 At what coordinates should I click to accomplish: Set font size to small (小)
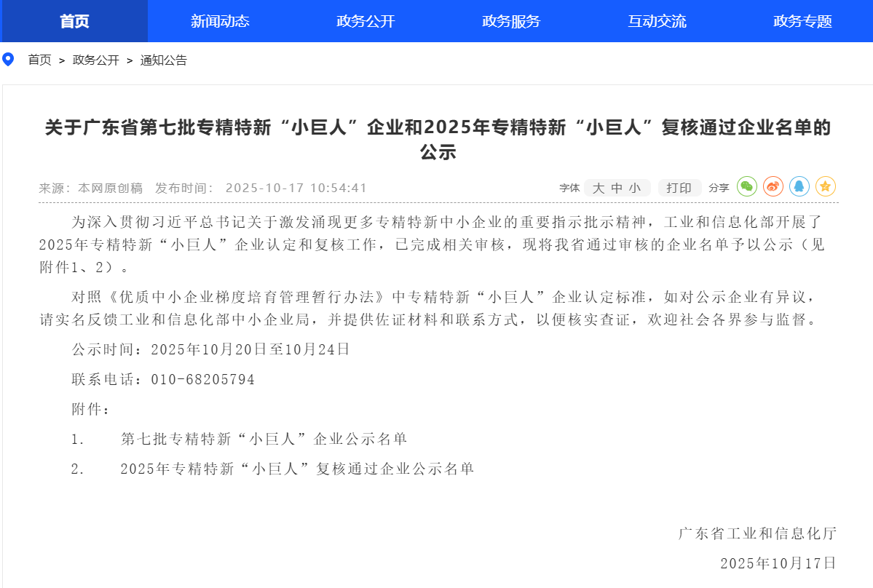tap(635, 188)
